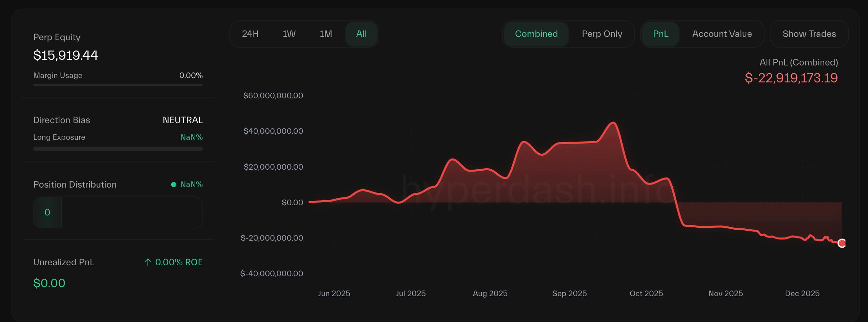Click the Margin Usage progress bar

click(118, 85)
